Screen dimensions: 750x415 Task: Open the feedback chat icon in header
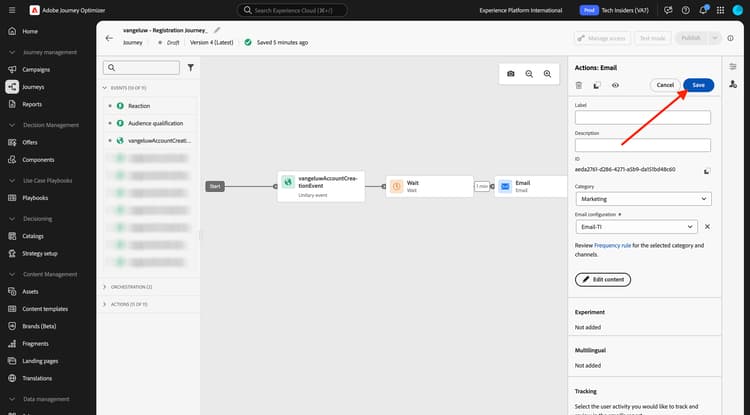pos(668,10)
